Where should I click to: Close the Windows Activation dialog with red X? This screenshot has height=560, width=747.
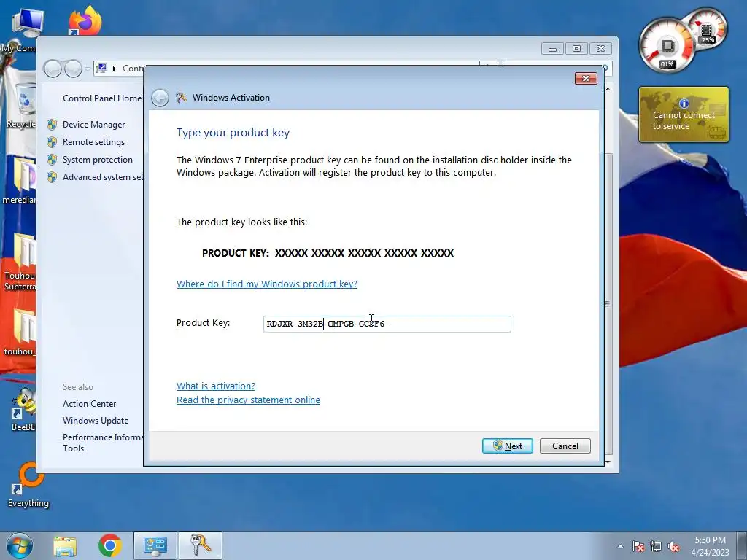586,78
